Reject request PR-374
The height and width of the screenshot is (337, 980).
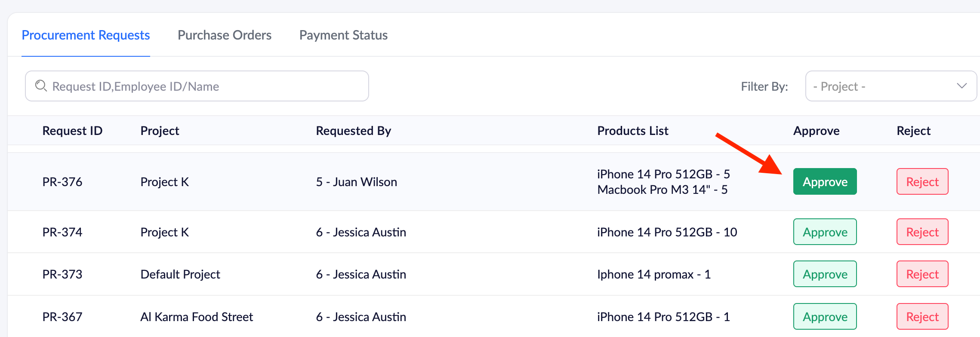pyautogui.click(x=922, y=232)
